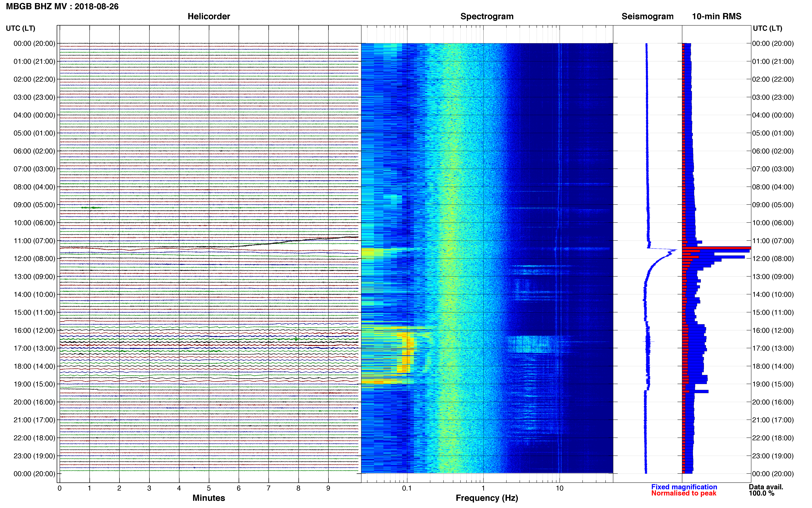Click right-axis time label '15:00 (11:00)'
The width and height of the screenshot is (812, 508).
point(773,312)
